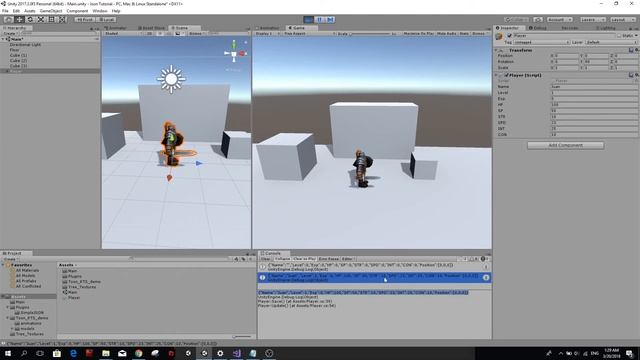Toggle Collapse in Console
The image size is (640, 360).
pyautogui.click(x=282, y=259)
